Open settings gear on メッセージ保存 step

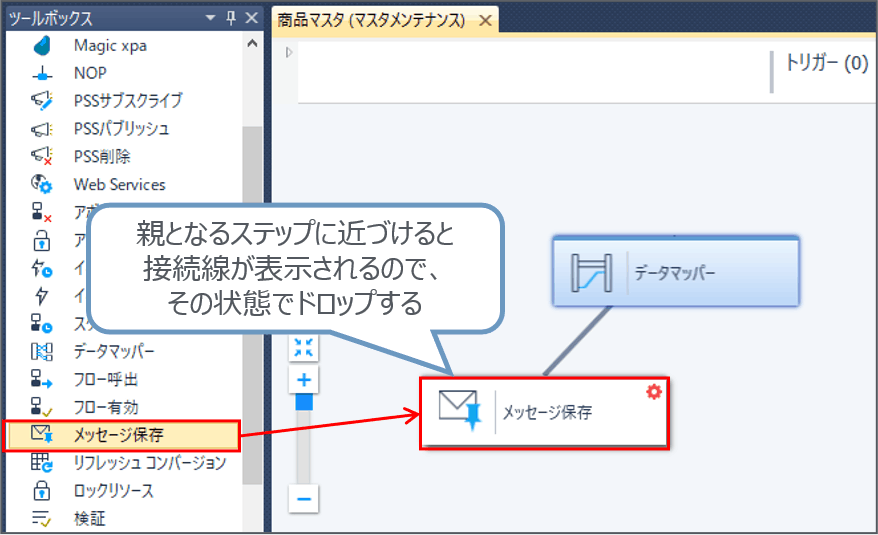click(654, 392)
